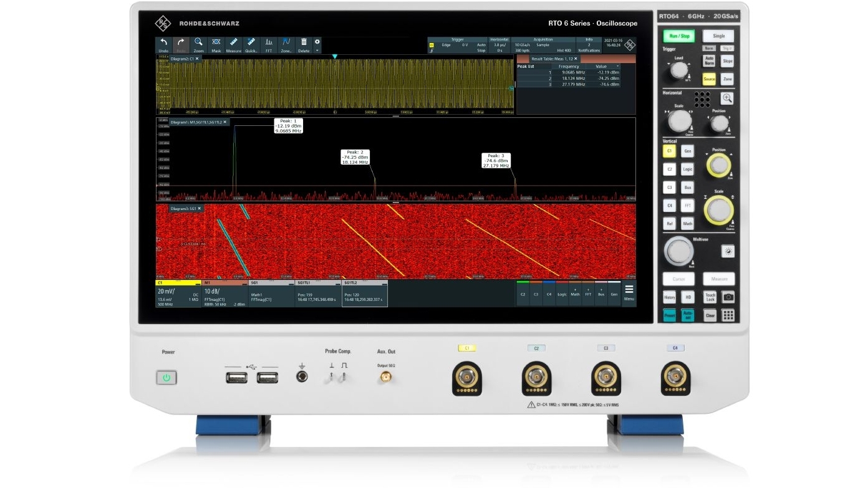
Task: Toggle channel C4 key on front panel
Action: pos(669,205)
